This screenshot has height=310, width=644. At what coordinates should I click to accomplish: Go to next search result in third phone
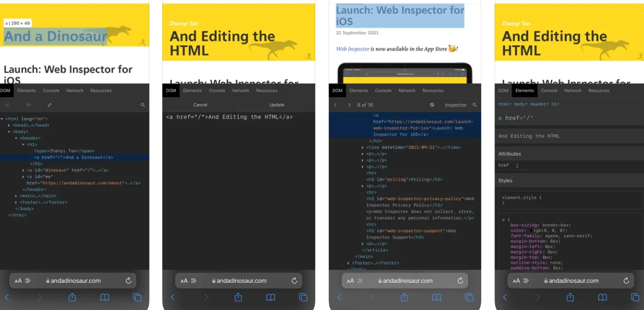coord(349,105)
